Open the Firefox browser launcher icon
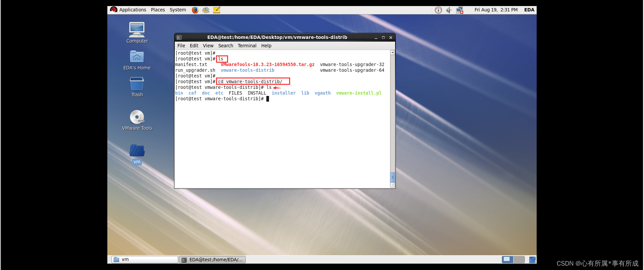 [195, 10]
